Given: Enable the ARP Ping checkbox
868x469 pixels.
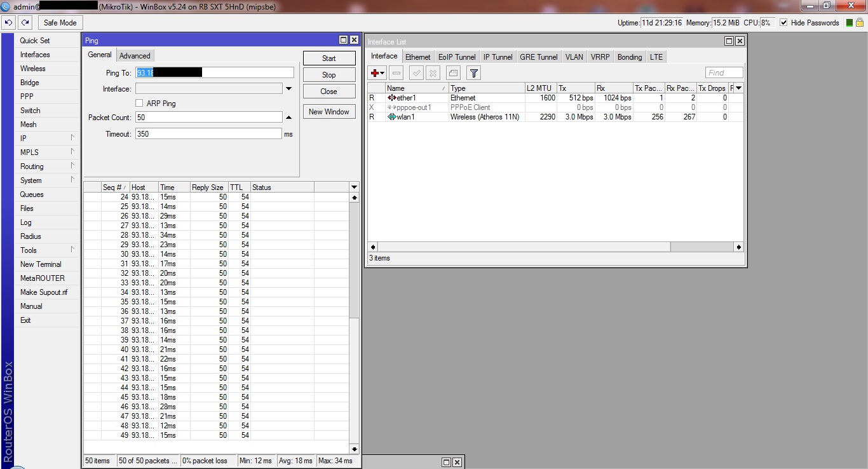Looking at the screenshot, I should tap(140, 103).
